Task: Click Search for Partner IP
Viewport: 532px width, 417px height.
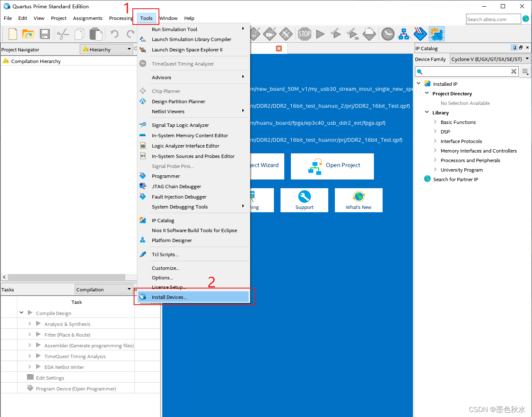Action: coord(455,179)
